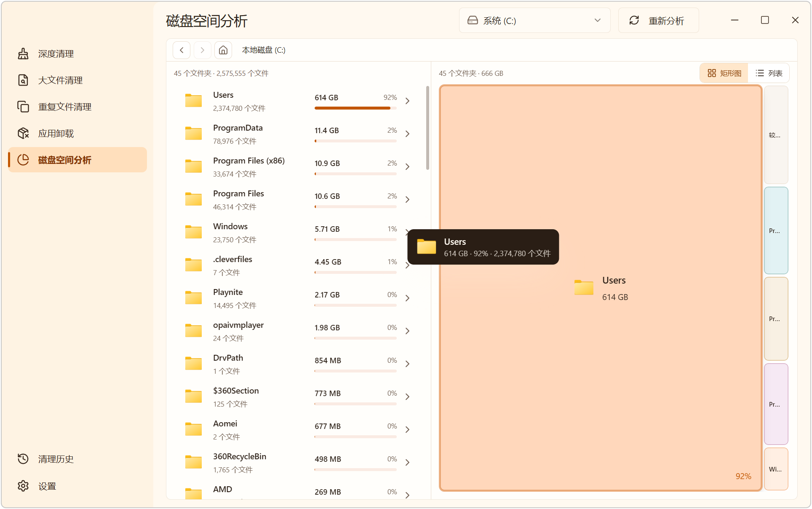The height and width of the screenshot is (509, 812).
Task: Click the app uninstall box icon
Action: (23, 133)
